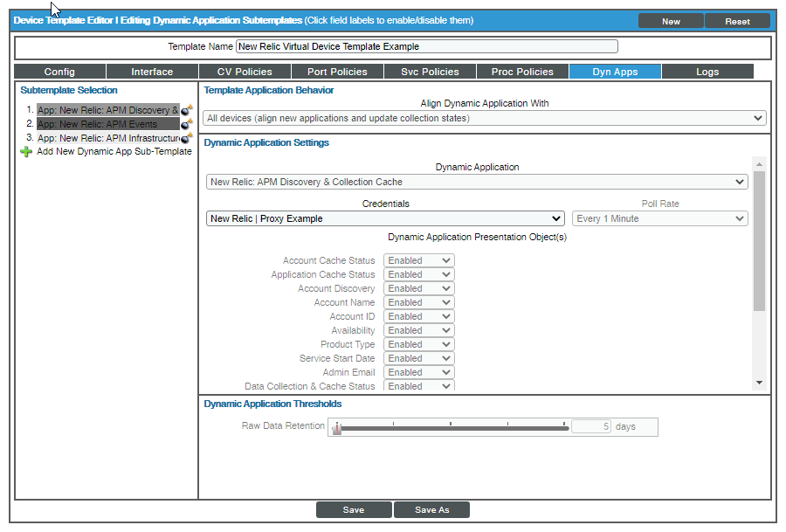Click the green plus add subtemplate icon
The image size is (786, 532).
26,151
